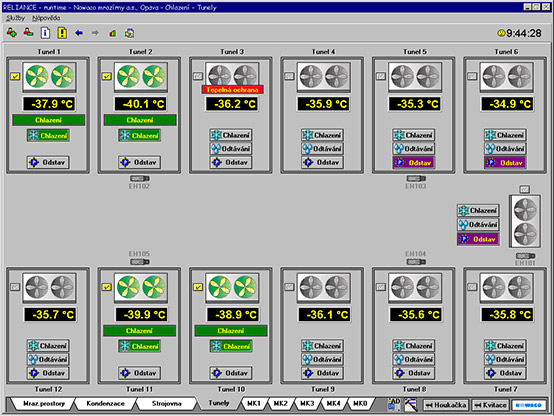Go back with the blue arrow
The height and width of the screenshot is (416, 554).
[79, 33]
